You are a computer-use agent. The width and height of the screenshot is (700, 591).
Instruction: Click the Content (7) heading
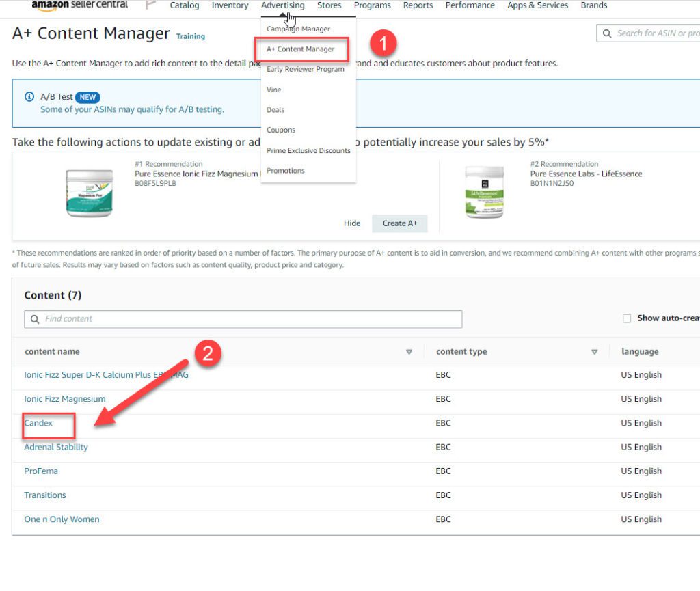[53, 295]
